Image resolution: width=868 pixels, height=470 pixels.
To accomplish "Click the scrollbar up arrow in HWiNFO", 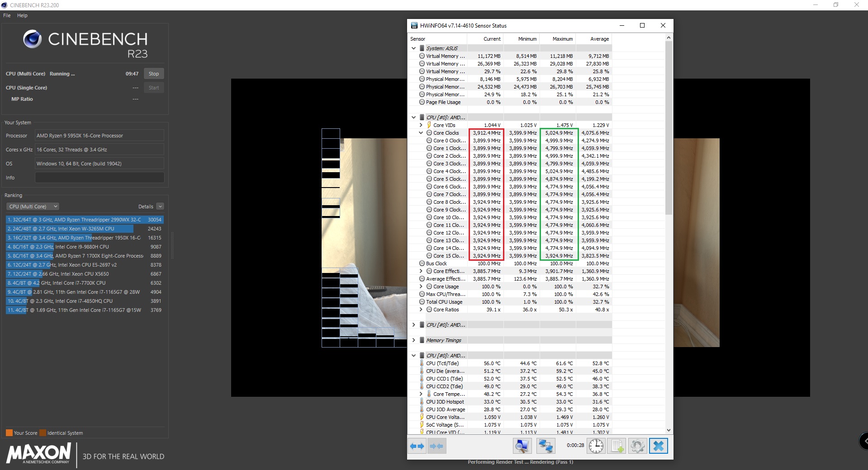I will (x=669, y=38).
